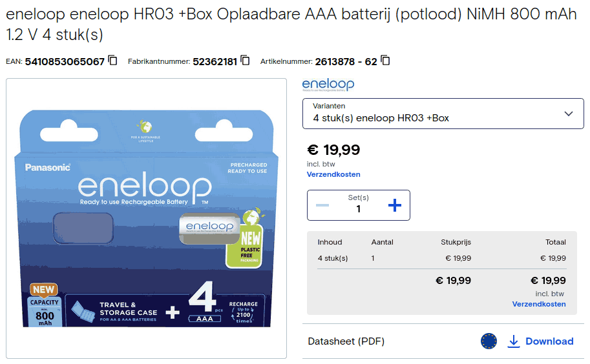Image resolution: width=590 pixels, height=364 pixels.
Task: Copy the Artikelnummer with the copy icon
Action: 385,61
